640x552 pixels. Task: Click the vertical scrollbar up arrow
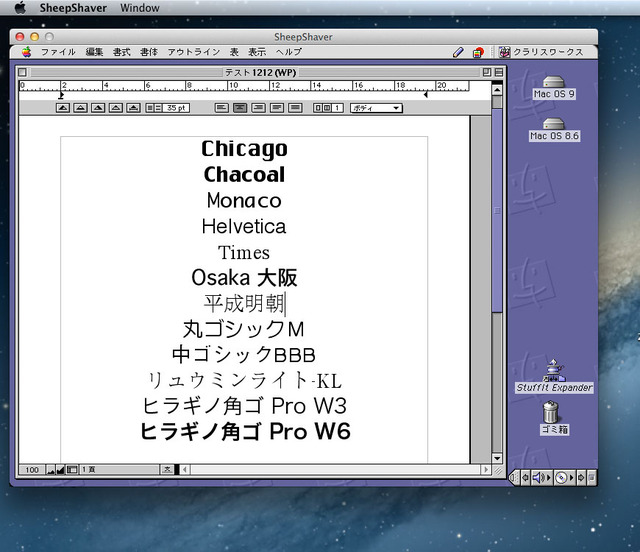[x=497, y=89]
